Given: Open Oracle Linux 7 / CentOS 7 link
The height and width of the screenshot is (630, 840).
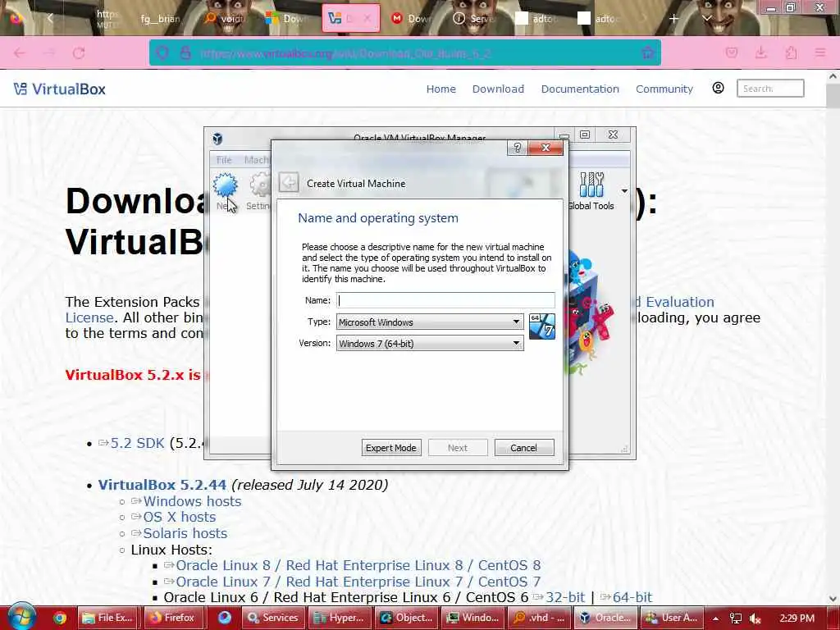Looking at the screenshot, I should (x=358, y=582).
